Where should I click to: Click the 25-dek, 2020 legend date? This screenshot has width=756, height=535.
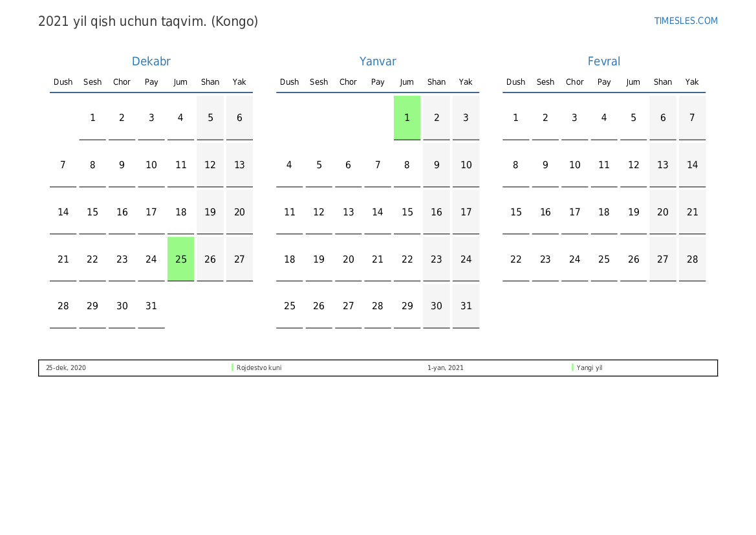pos(65,367)
